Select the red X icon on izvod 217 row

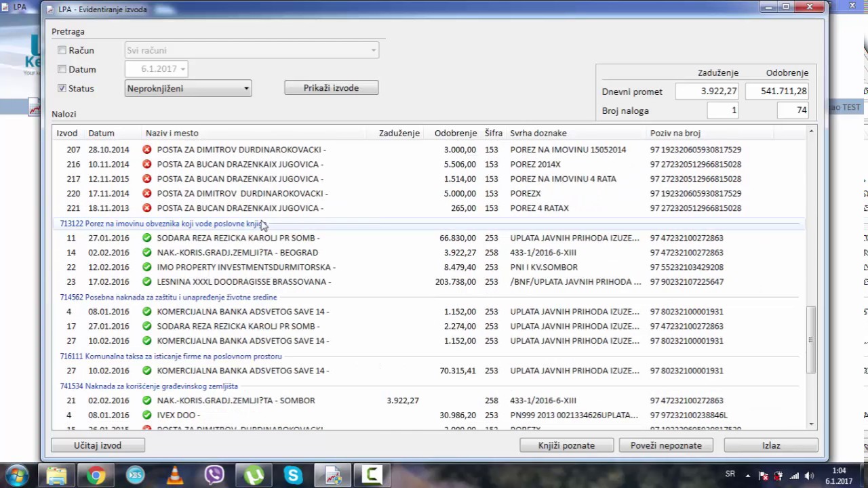tap(146, 179)
